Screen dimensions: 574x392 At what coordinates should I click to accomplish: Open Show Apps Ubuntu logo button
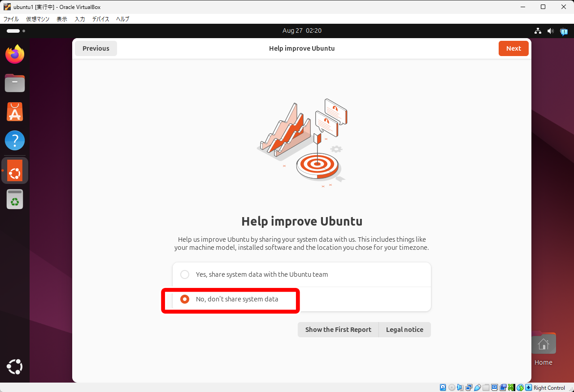pyautogui.click(x=15, y=367)
